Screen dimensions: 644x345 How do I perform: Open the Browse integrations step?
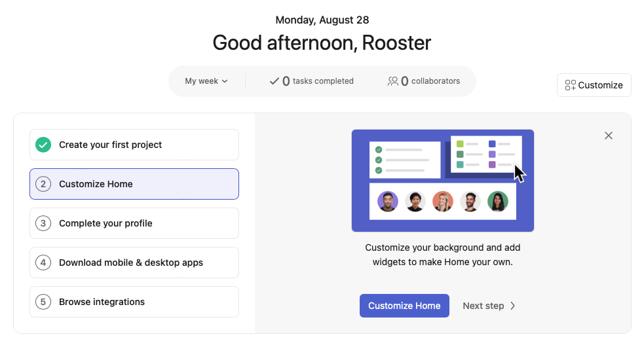click(134, 302)
